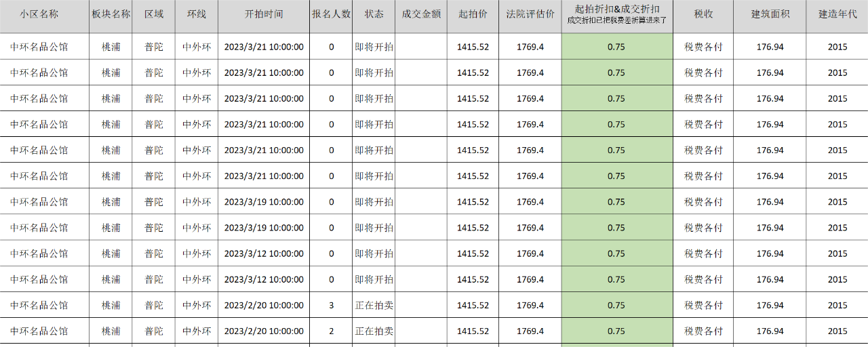This screenshot has width=868, height=347.
Task: Select the 建造年代 column header
Action: (837, 14)
